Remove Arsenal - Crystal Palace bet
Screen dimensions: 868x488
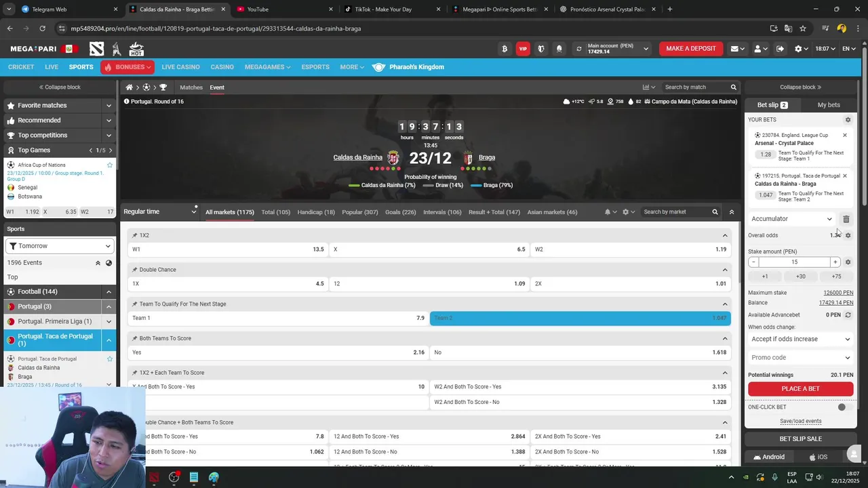coord(844,136)
